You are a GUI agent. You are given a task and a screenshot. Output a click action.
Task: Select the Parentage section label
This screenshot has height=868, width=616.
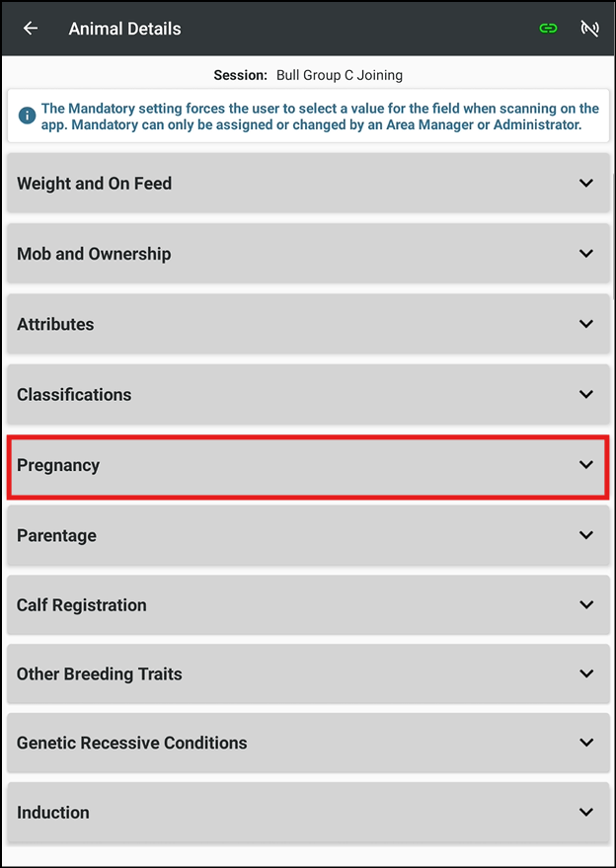point(56,535)
